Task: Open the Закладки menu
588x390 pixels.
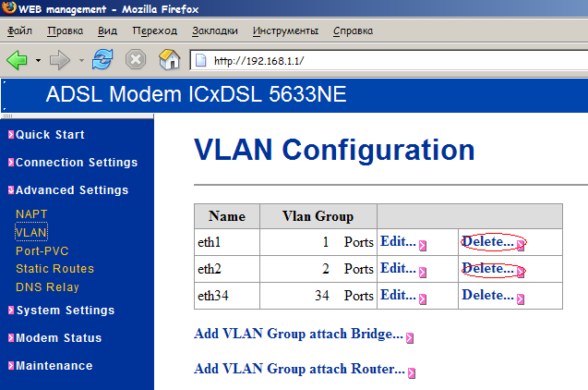Action: [x=214, y=30]
